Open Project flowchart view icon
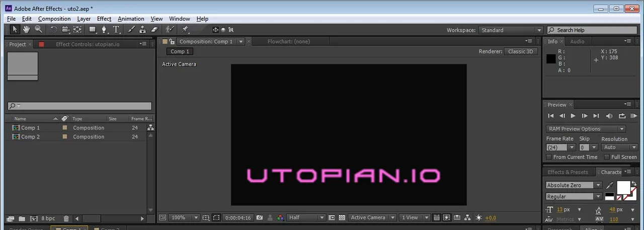644x230 pixels. coord(150,128)
